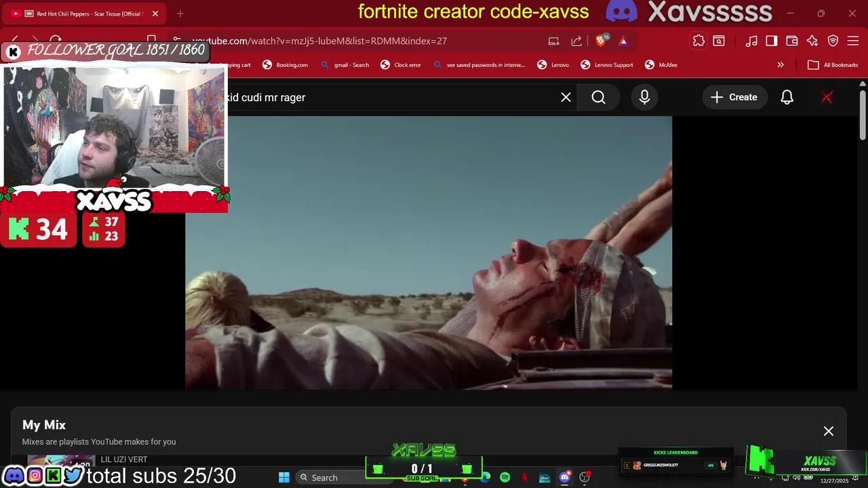The height and width of the screenshot is (488, 868).
Task: Click the YouTube search magnifier button
Action: 599,98
